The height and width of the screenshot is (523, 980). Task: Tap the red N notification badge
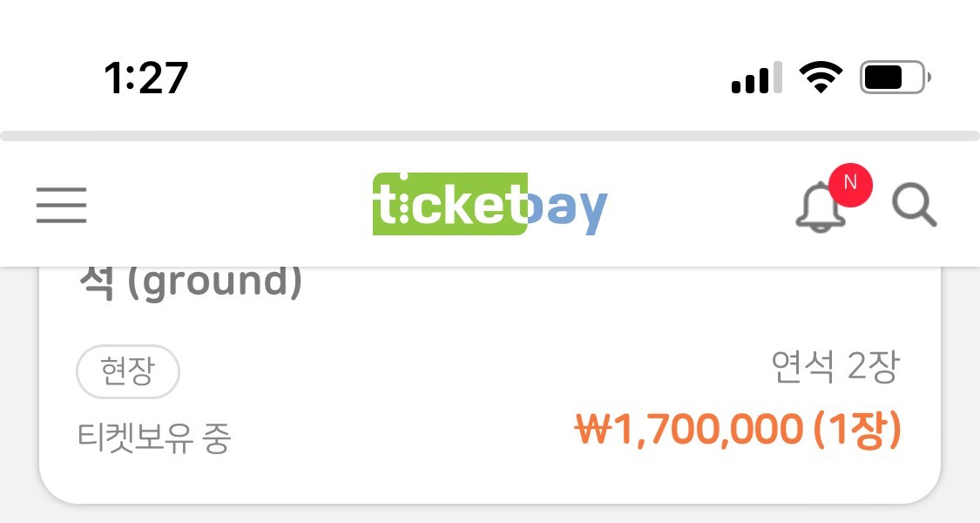850,183
